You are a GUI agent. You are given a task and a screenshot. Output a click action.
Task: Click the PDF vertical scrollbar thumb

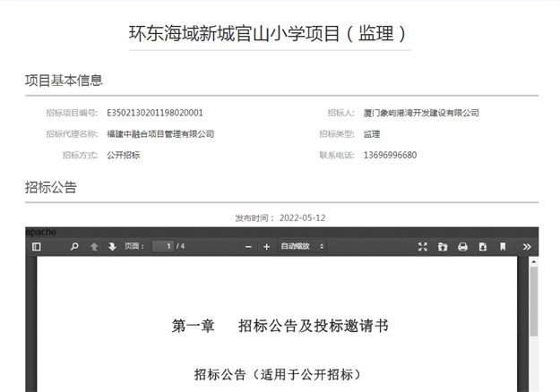[x=534, y=302]
